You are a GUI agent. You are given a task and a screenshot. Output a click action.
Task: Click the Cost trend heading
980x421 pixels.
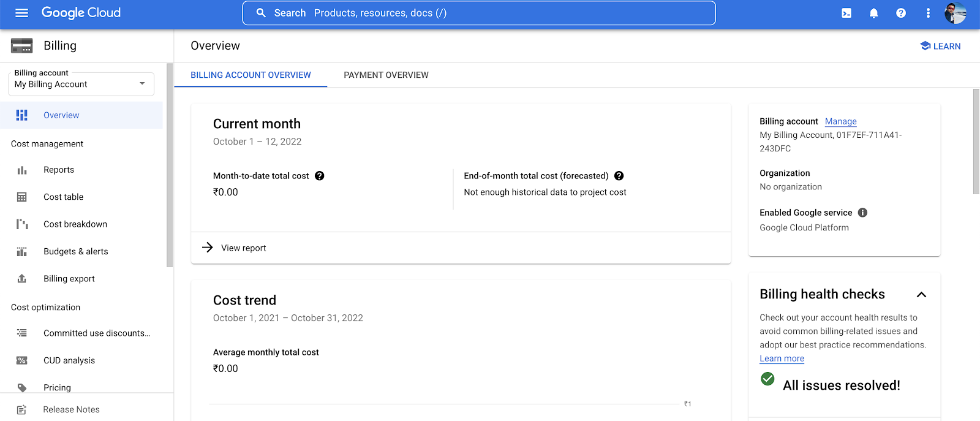tap(244, 300)
